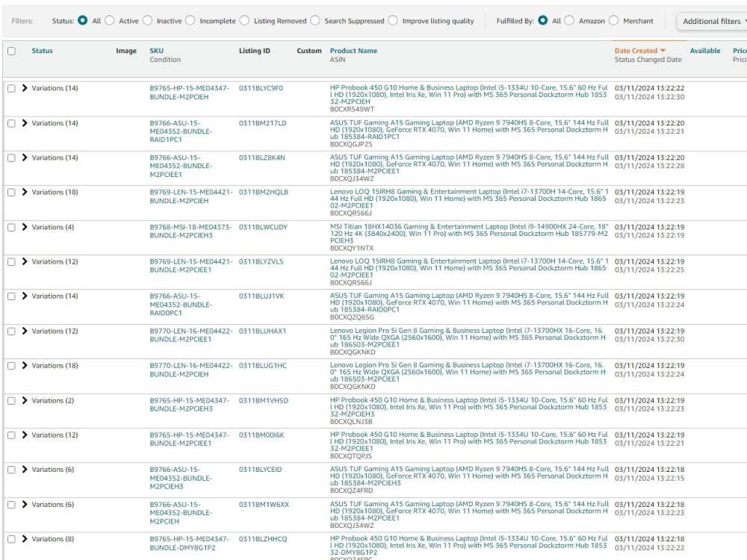Expand variations for listing 0311BLUHAX1
Screen dimensions: 747x560
pos(25,331)
